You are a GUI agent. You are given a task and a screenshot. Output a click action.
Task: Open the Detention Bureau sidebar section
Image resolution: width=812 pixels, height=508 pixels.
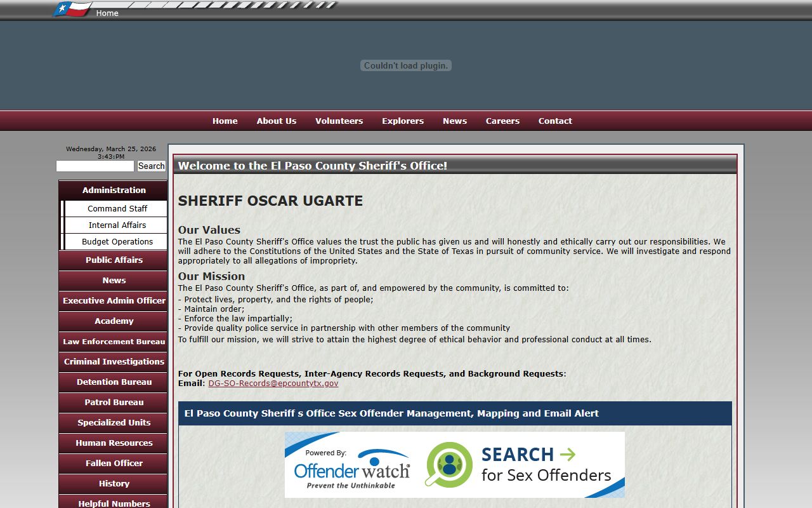click(x=114, y=382)
